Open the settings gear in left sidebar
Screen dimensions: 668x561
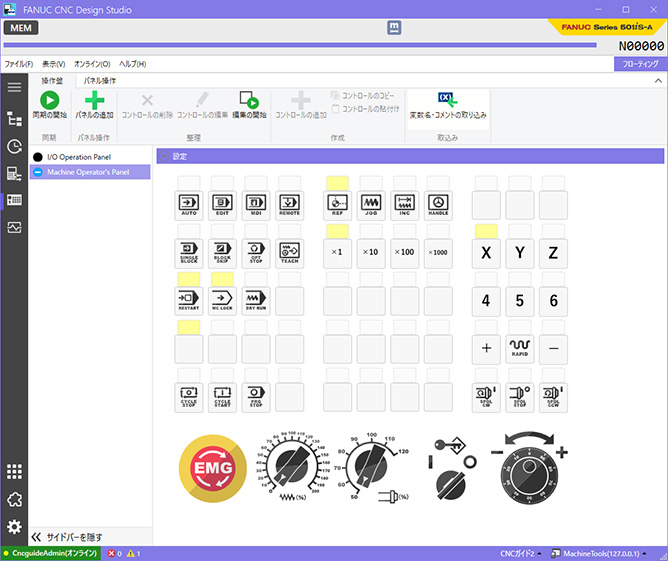[x=14, y=527]
